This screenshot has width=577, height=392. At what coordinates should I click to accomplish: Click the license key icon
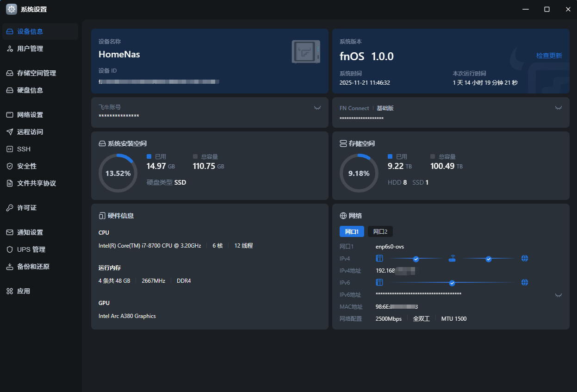pyautogui.click(x=10, y=208)
